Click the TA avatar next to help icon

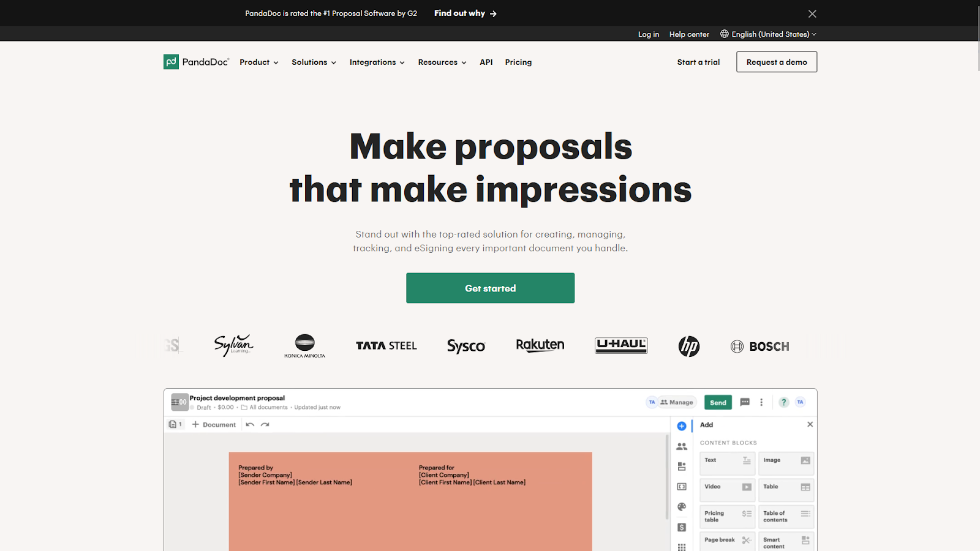pyautogui.click(x=800, y=402)
